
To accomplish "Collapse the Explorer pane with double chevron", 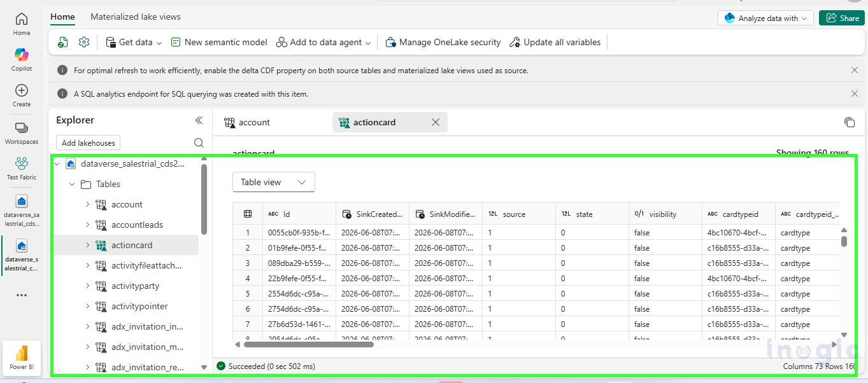I will (199, 120).
